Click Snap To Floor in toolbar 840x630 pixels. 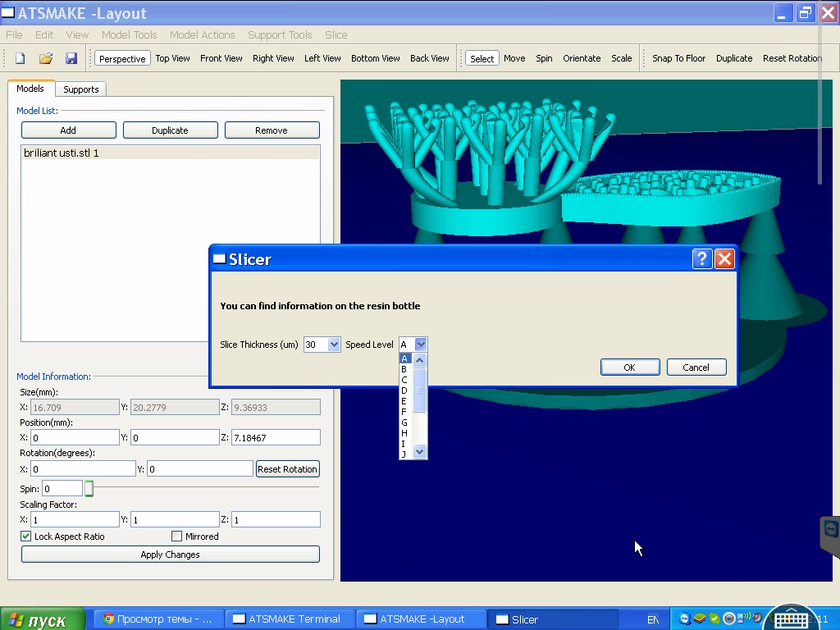tap(678, 58)
